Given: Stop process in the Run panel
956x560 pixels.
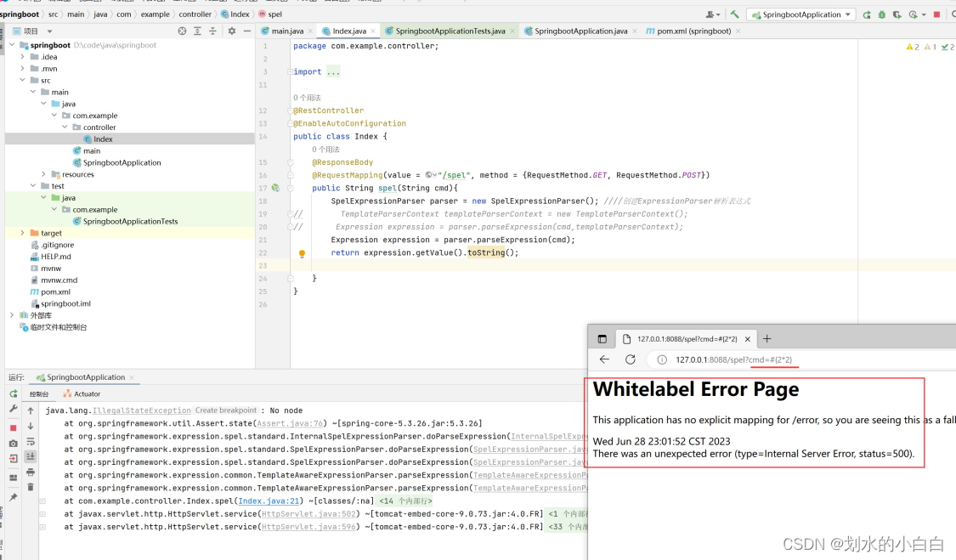Looking at the screenshot, I should click(x=14, y=427).
